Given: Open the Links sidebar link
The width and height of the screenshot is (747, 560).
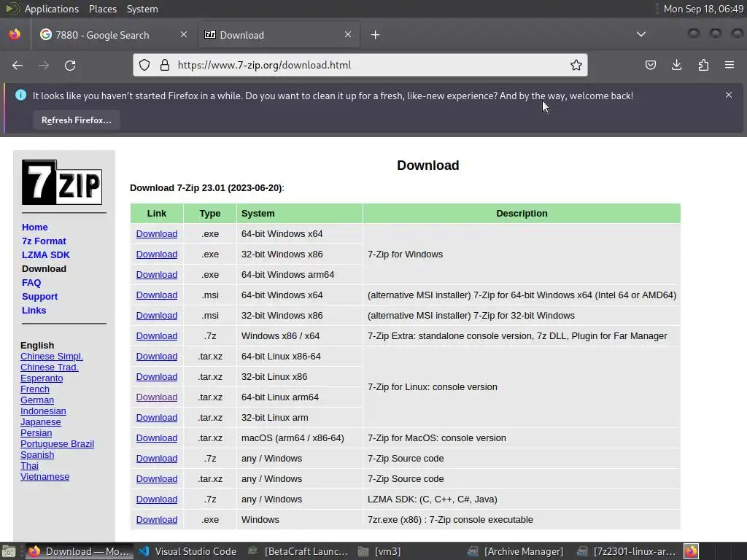Looking at the screenshot, I should pos(34,310).
